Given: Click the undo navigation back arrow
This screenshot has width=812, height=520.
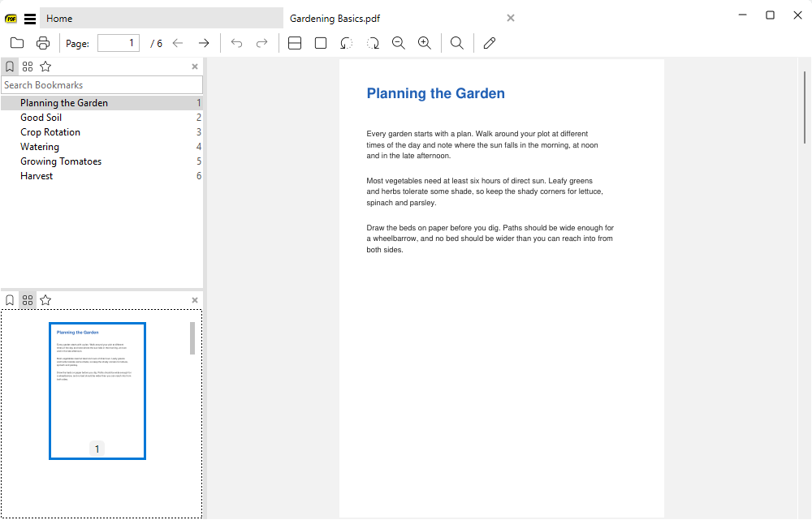Looking at the screenshot, I should point(236,43).
